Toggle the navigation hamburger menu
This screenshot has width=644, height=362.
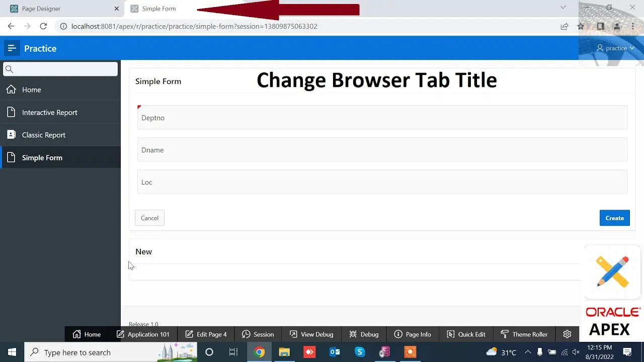click(x=12, y=48)
